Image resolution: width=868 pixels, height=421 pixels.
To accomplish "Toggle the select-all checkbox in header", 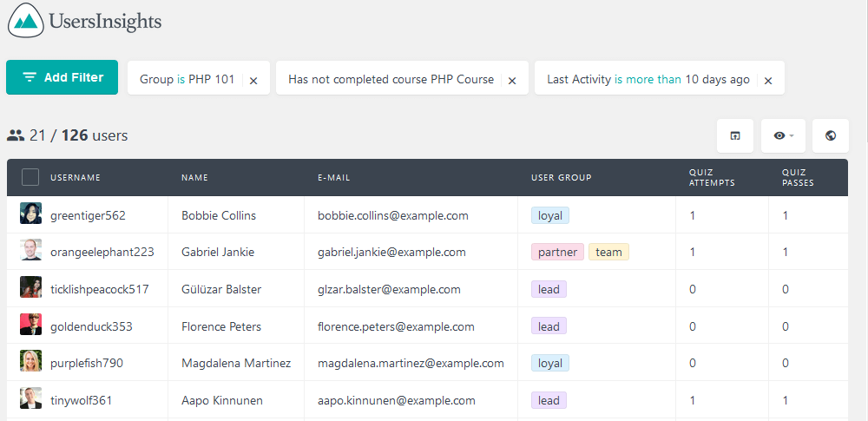I will (30, 177).
